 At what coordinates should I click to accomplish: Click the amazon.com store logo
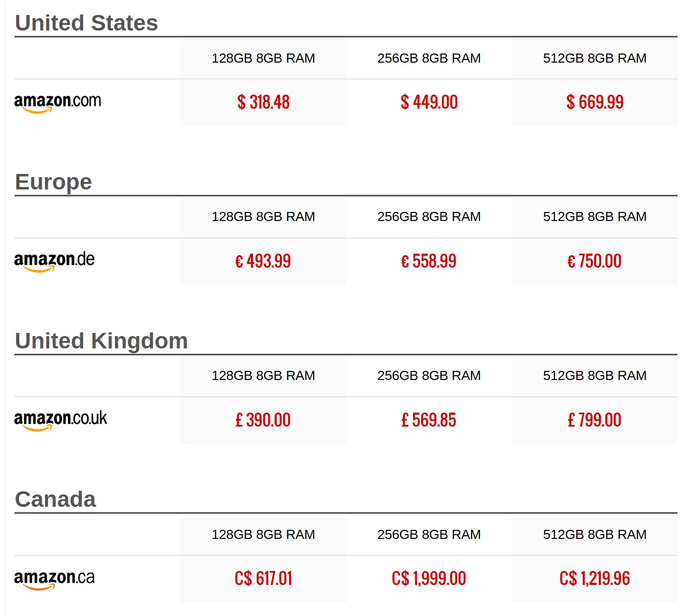tap(57, 102)
